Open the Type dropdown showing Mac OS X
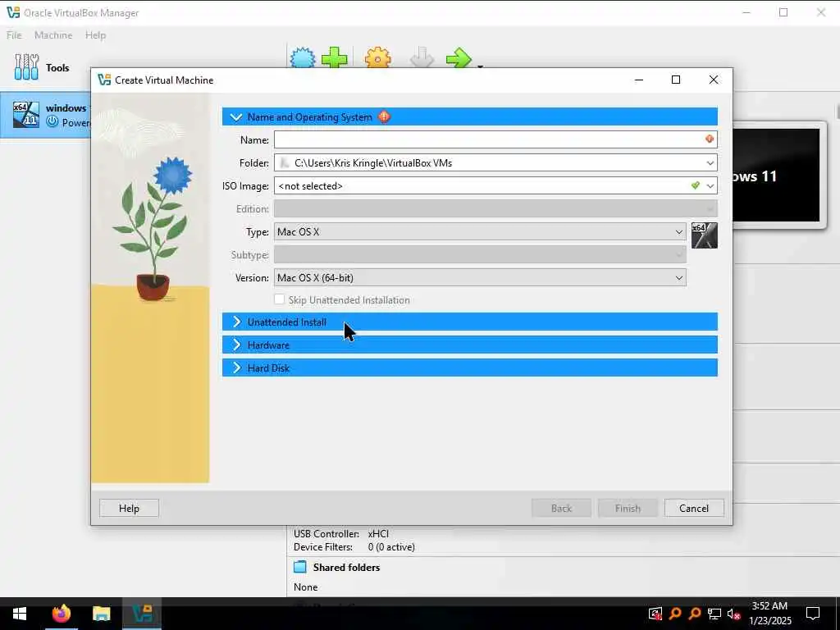Image resolution: width=840 pixels, height=630 pixels. pyautogui.click(x=480, y=232)
